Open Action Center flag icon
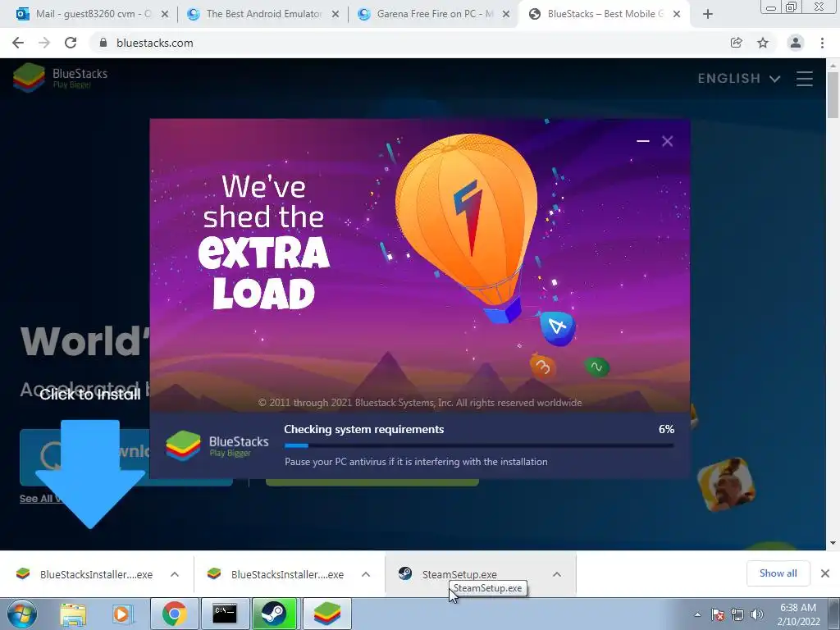Viewport: 840px width, 630px height. (x=718, y=614)
